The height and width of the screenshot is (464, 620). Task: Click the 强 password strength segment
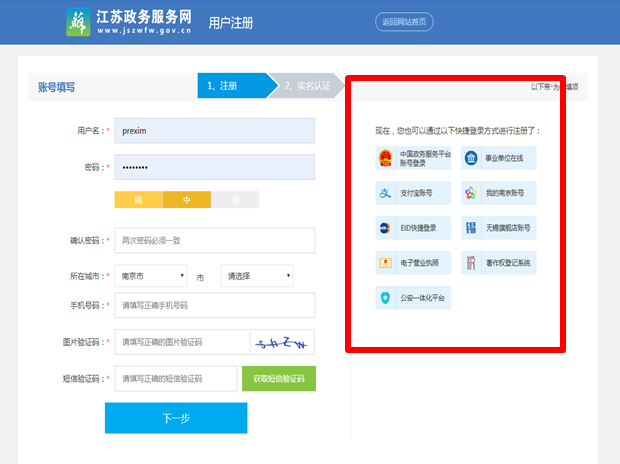[x=235, y=200]
